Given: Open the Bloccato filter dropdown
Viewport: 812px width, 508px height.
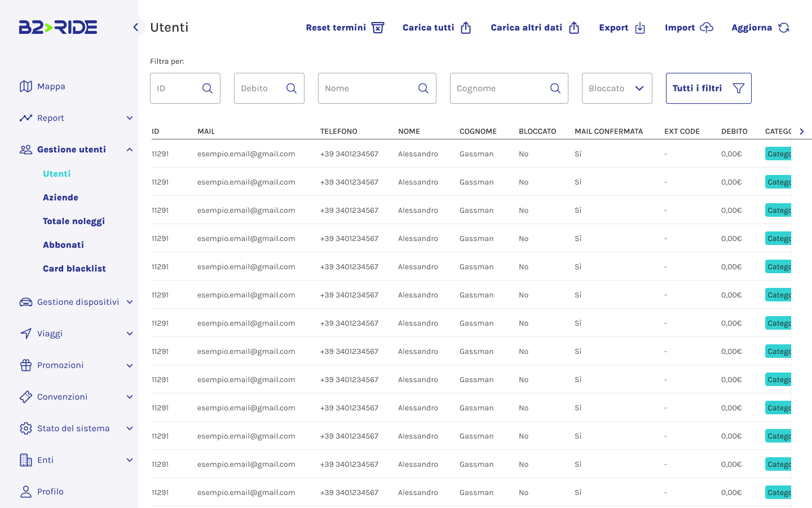Looking at the screenshot, I should (617, 88).
